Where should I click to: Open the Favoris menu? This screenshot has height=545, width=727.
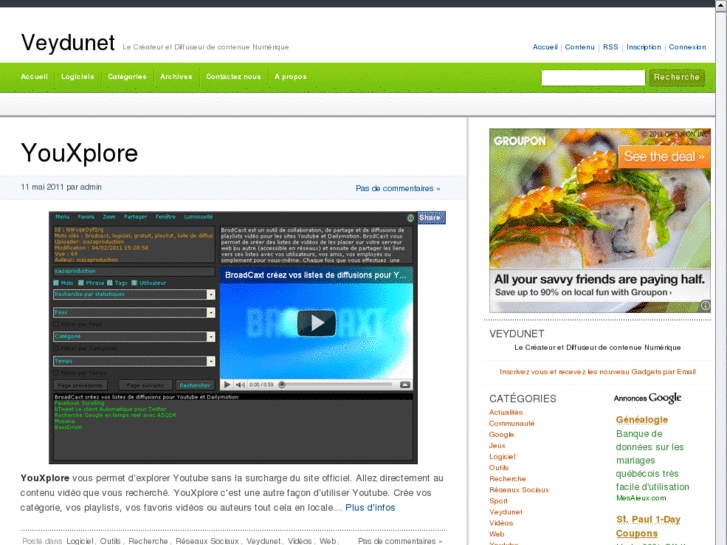86,217
